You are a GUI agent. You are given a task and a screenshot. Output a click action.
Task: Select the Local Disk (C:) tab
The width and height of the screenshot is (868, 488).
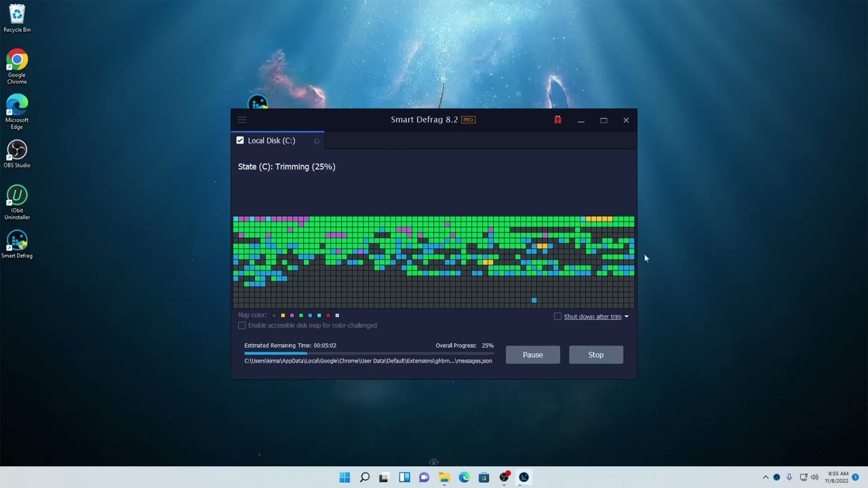277,140
